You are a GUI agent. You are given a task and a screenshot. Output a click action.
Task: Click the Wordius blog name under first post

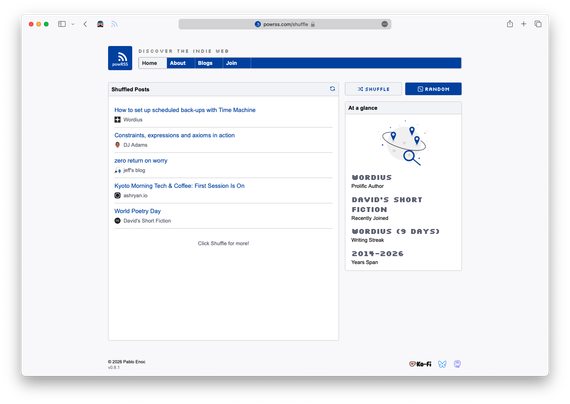[x=133, y=120]
